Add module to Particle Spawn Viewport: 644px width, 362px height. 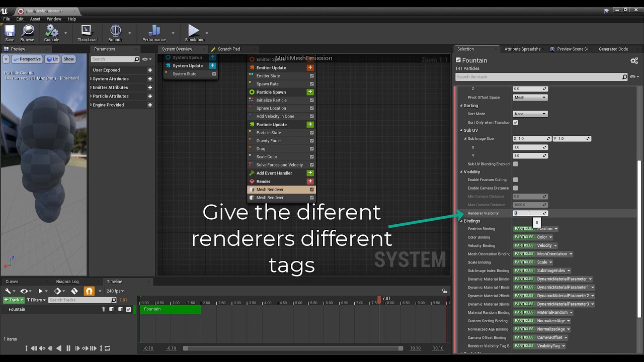coord(310,92)
